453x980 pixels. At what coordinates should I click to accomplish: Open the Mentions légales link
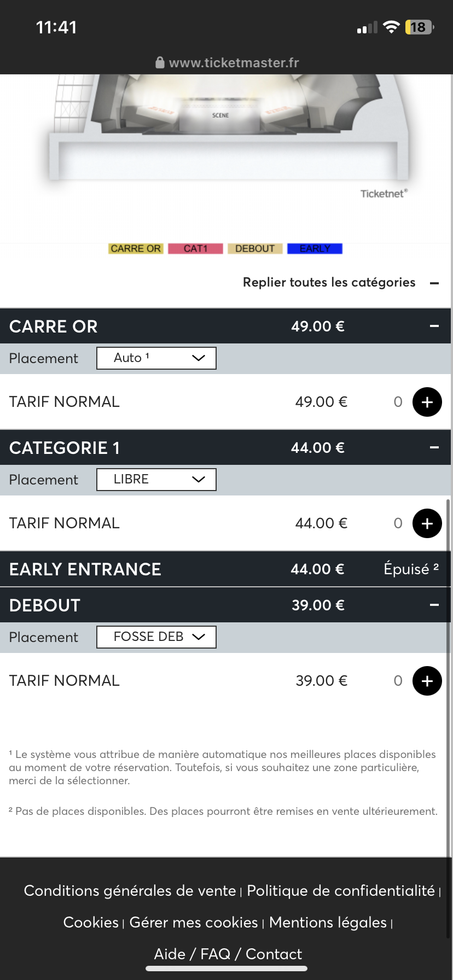328,923
